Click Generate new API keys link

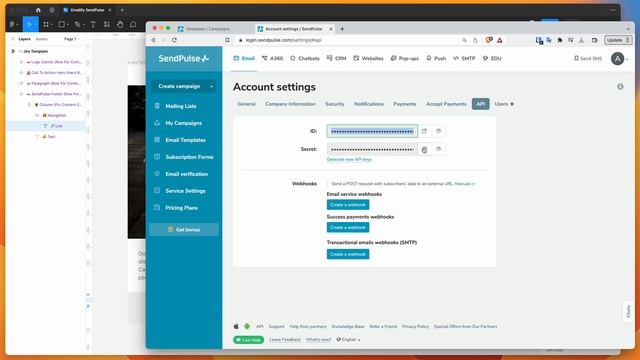point(349,160)
